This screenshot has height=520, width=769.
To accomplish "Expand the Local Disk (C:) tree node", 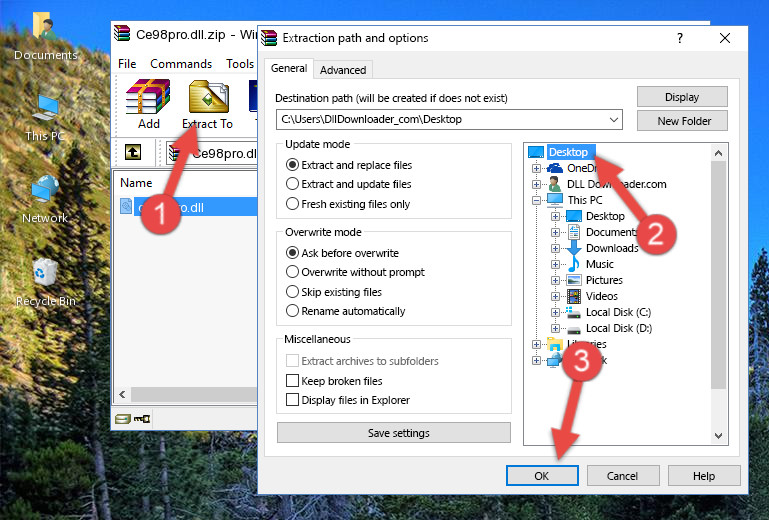I will click(555, 312).
